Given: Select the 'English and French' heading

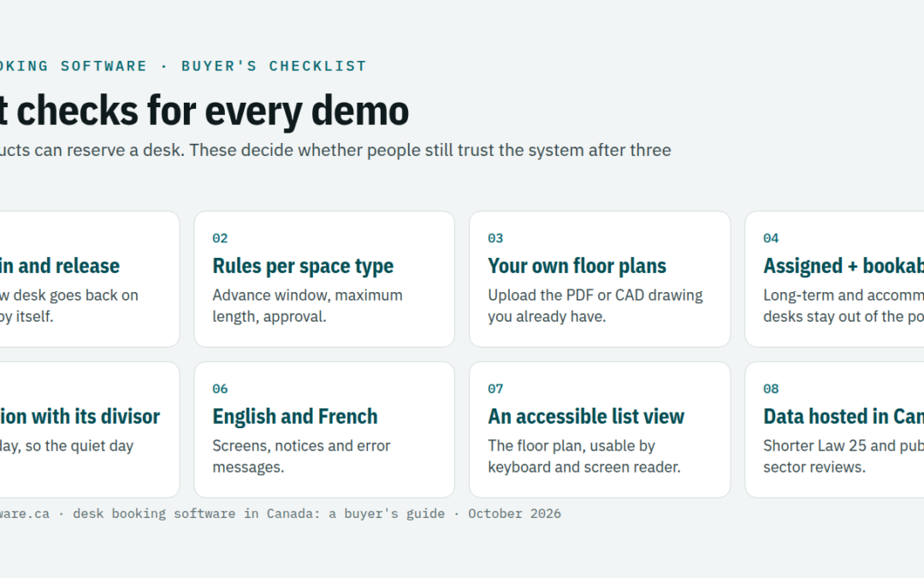Looking at the screenshot, I should pyautogui.click(x=294, y=416).
